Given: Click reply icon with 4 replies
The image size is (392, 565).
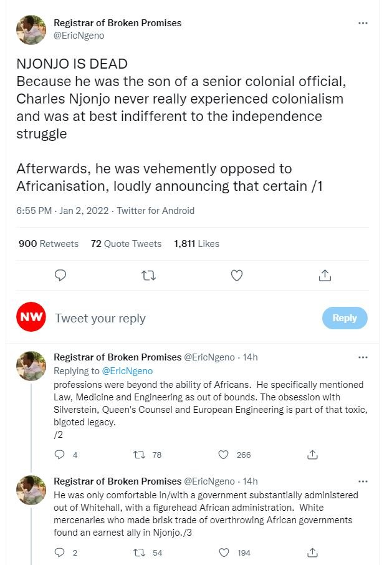Looking at the screenshot, I should tap(60, 455).
